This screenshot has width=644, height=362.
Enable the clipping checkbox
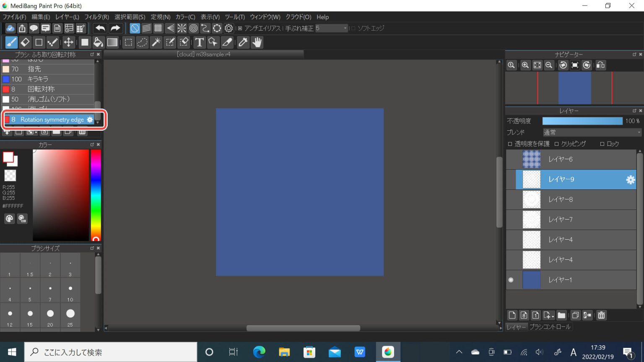click(556, 144)
